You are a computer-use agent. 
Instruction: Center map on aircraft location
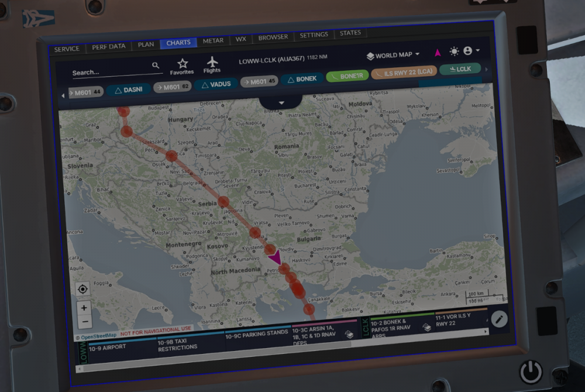pos(82,289)
